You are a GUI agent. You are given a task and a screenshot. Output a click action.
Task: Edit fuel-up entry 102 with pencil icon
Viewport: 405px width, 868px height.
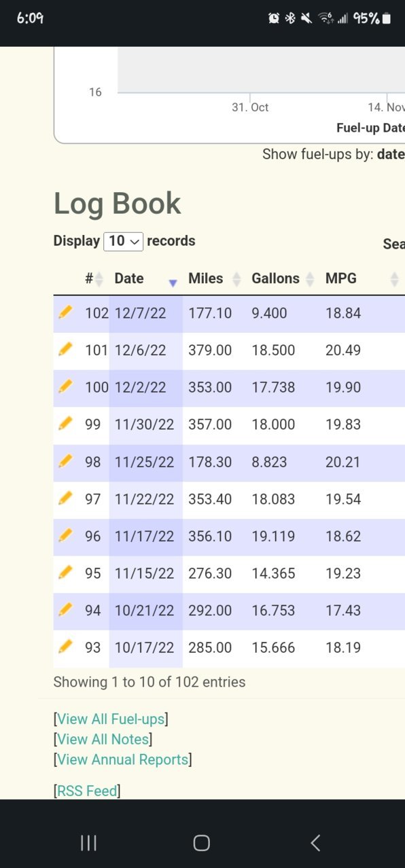coord(65,312)
